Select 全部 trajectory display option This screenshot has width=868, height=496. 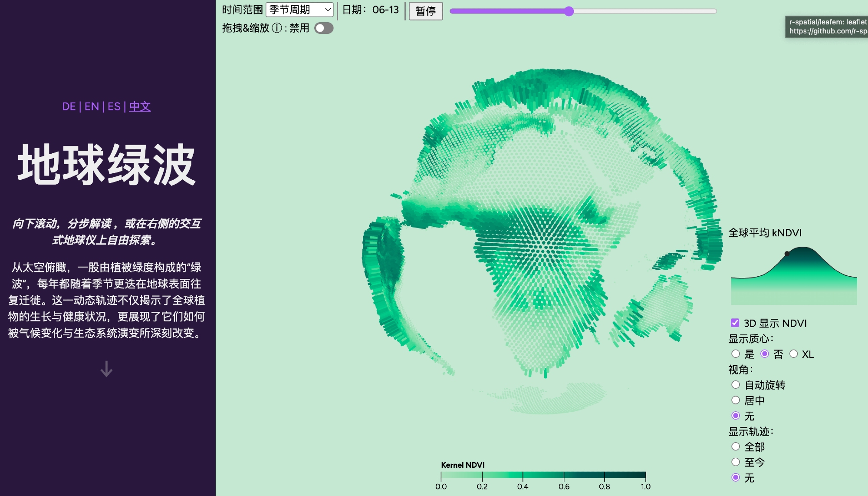(736, 446)
